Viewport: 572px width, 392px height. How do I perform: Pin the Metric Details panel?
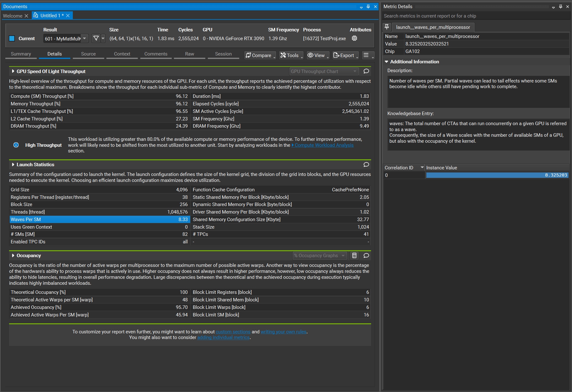(560, 7)
